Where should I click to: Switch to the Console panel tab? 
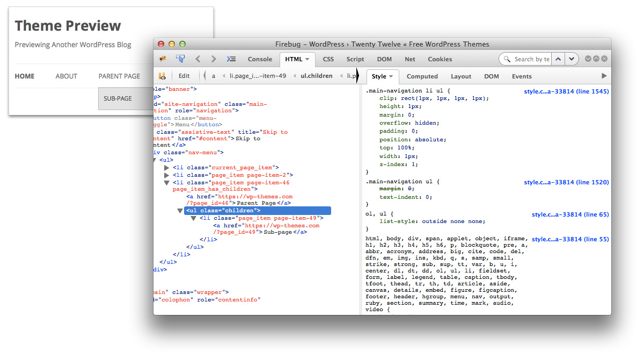click(x=260, y=59)
